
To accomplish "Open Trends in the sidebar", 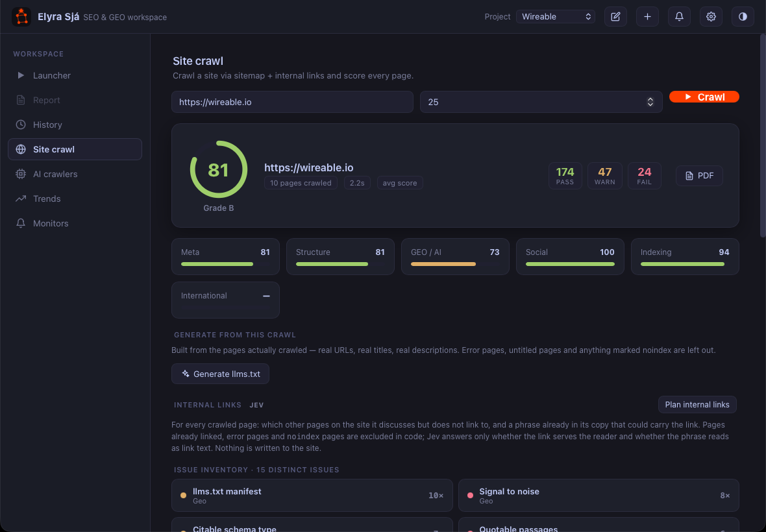I will pos(75,199).
